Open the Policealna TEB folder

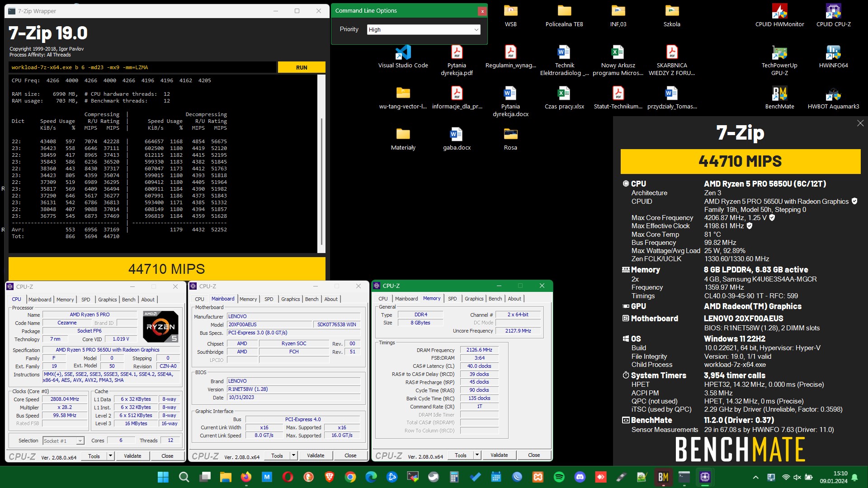tap(564, 15)
